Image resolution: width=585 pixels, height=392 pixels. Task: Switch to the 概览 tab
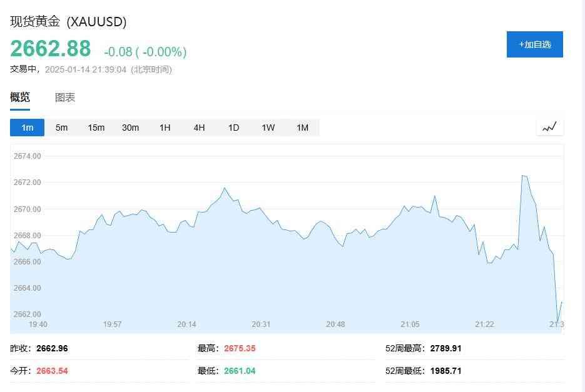[20, 98]
